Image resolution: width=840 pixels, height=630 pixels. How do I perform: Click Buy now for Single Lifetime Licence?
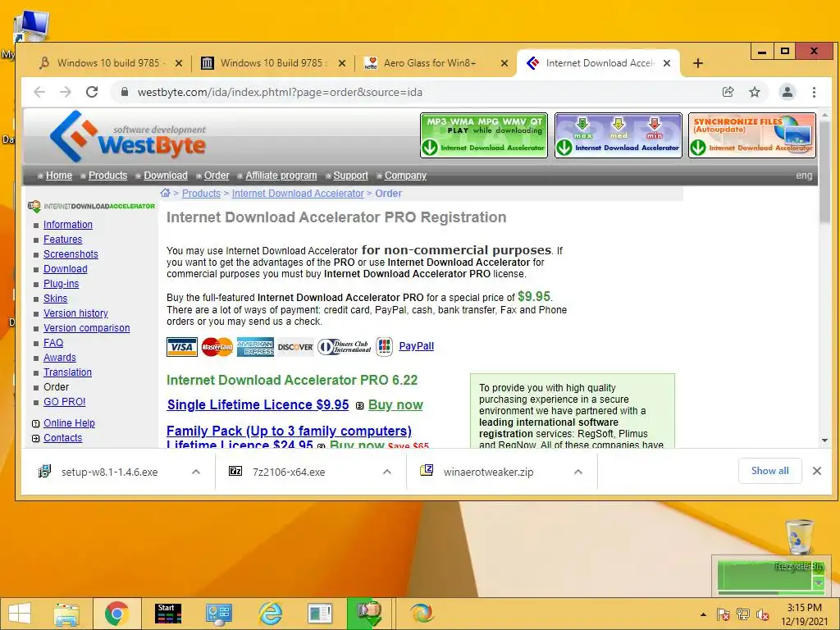(x=396, y=405)
